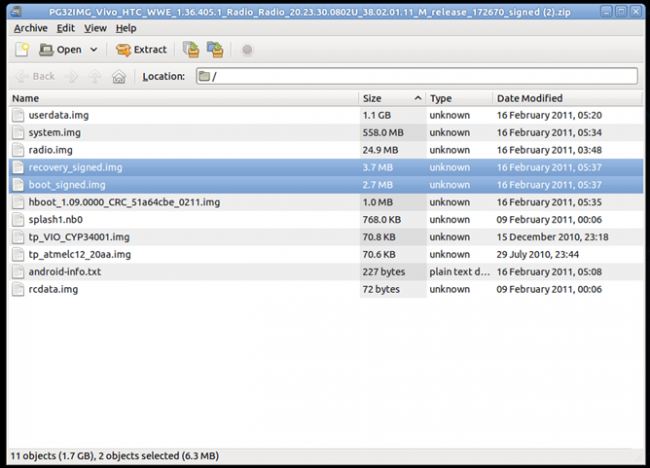
Task: Open the Edit menu
Action: 65,28
